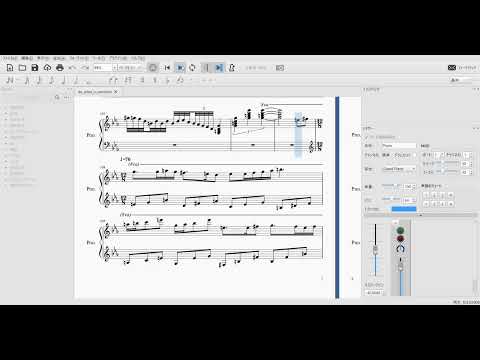Open the File menu
This screenshot has height=360, width=480.
tap(9, 58)
